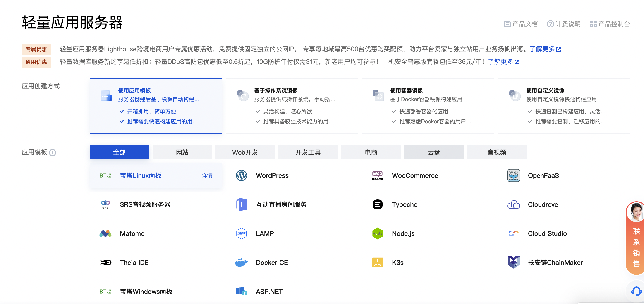This screenshot has height=304, width=644.
Task: Choose the WooCommerce template name
Action: click(x=415, y=175)
